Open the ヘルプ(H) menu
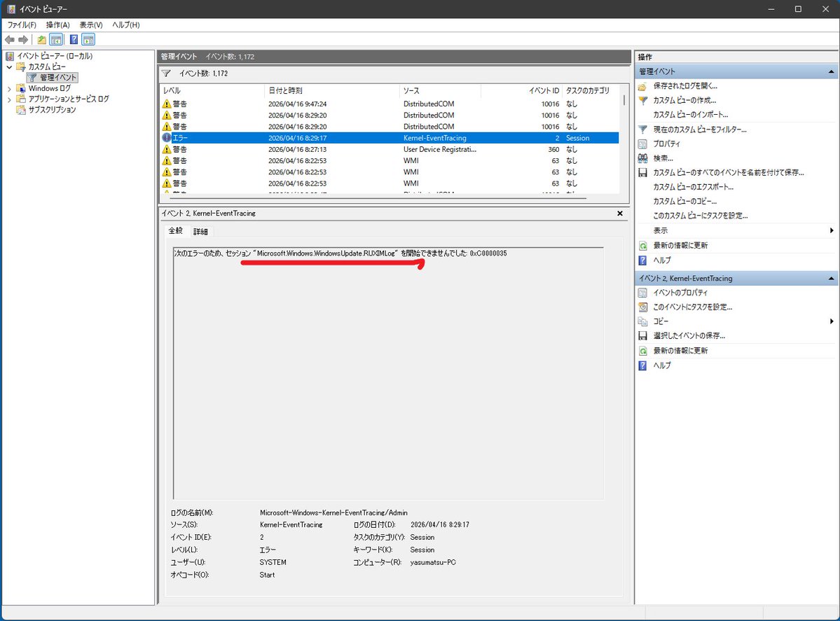 [126, 25]
